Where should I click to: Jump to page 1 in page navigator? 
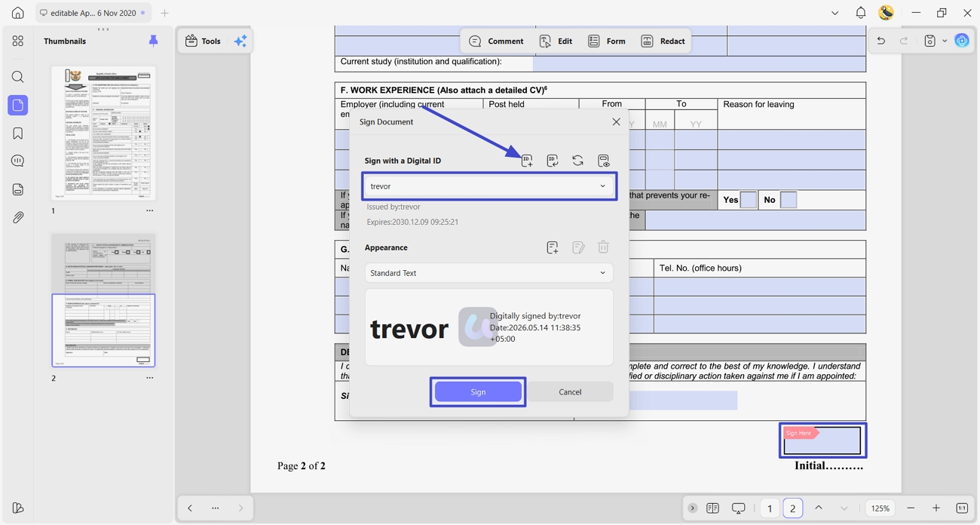(770, 508)
